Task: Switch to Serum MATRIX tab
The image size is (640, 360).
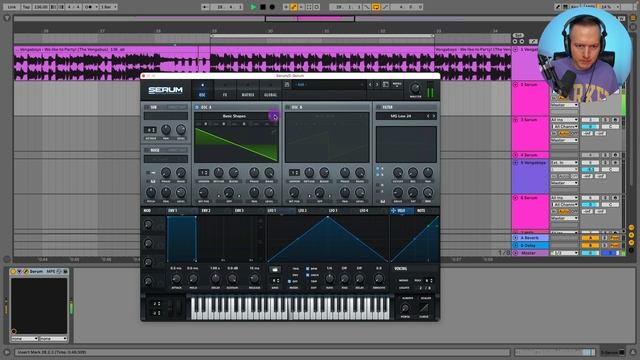Action: coord(248,91)
